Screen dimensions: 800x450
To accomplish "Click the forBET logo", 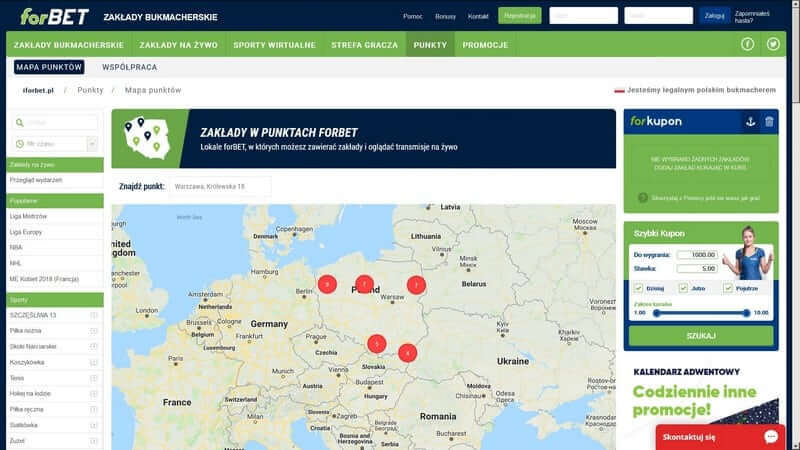I will tap(55, 16).
